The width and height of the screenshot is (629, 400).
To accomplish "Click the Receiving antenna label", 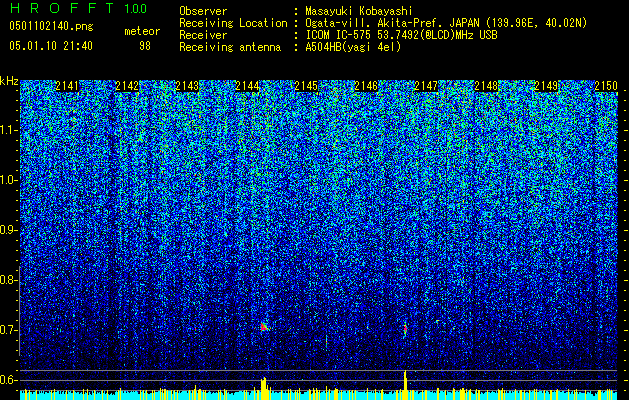I will pos(230,47).
